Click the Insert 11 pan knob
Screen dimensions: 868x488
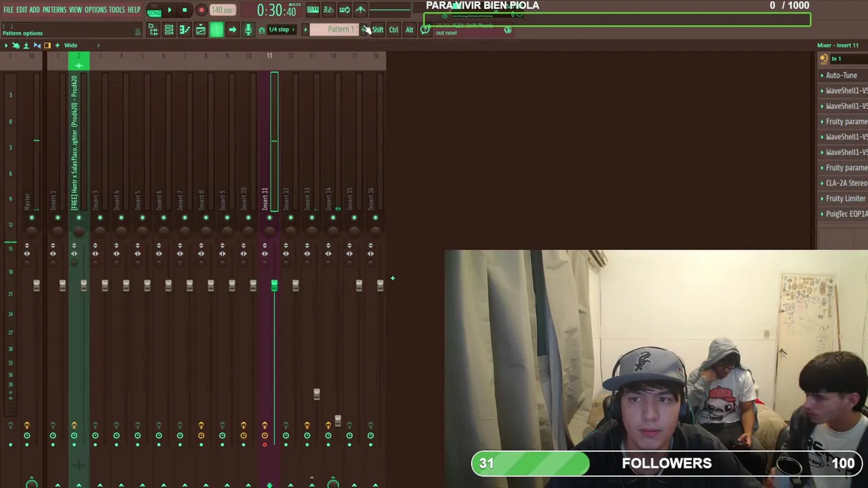(x=269, y=232)
